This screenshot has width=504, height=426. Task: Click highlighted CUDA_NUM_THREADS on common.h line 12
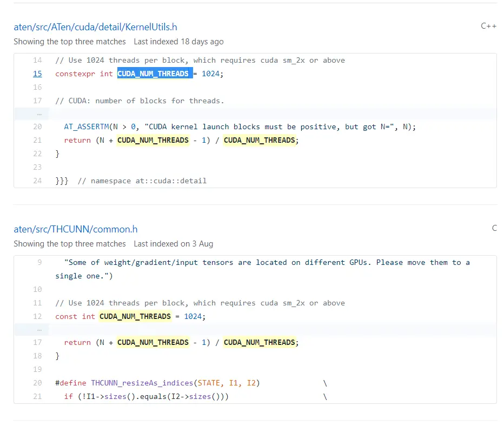click(x=135, y=316)
